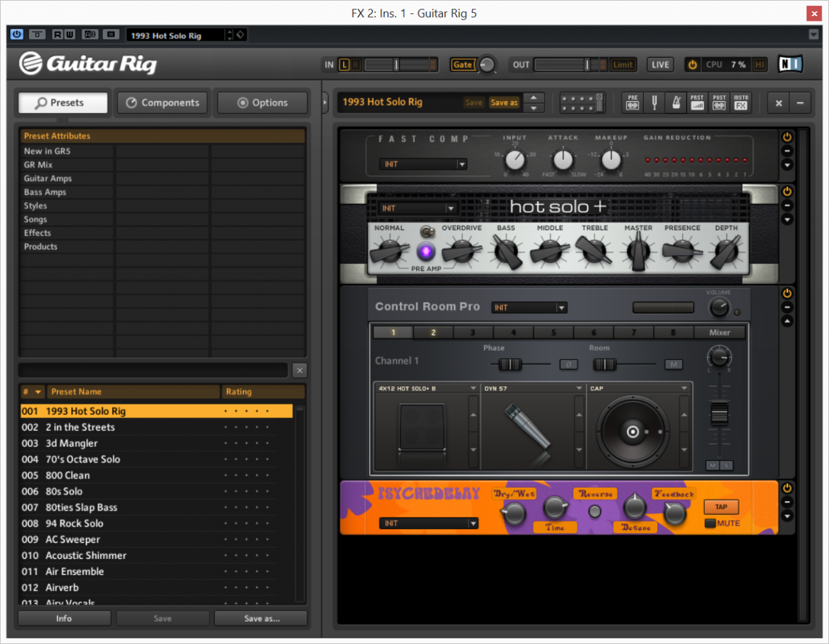Toggle the Control Room Pro power
This screenshot has width=829, height=644.
click(787, 293)
